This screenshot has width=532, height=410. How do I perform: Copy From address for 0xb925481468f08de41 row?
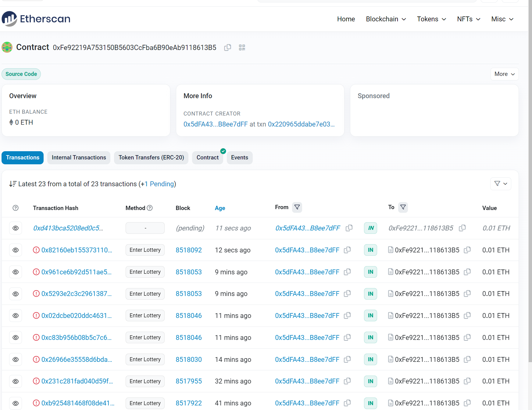(347, 403)
